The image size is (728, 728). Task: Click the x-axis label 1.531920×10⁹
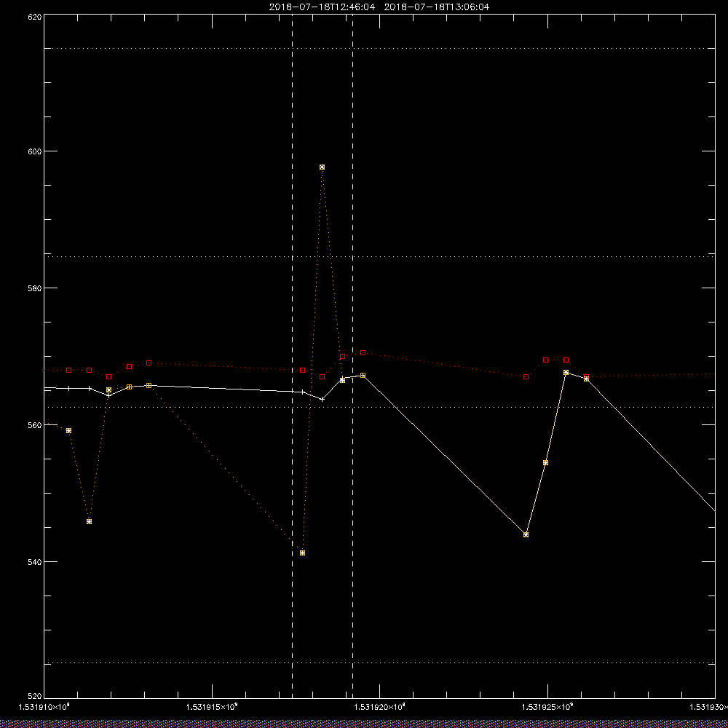(380, 707)
